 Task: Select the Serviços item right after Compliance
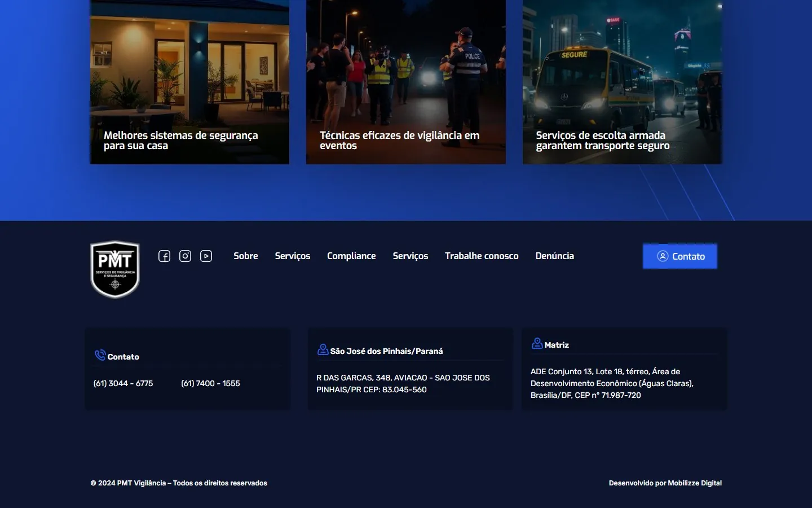(411, 256)
